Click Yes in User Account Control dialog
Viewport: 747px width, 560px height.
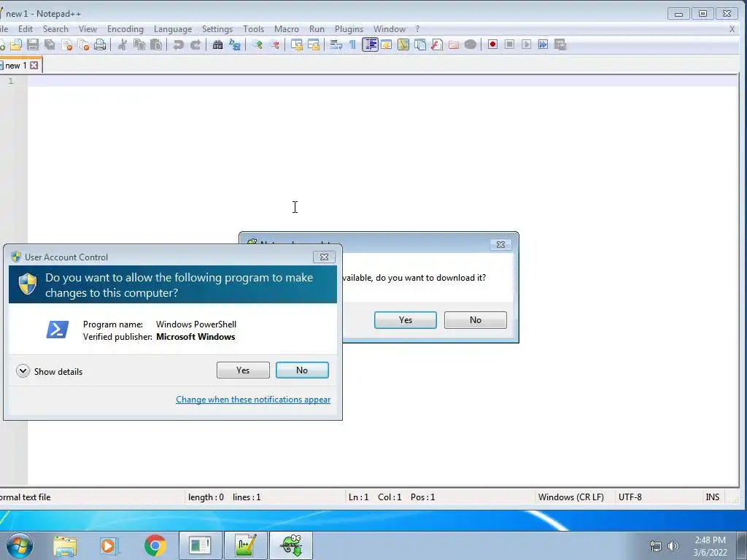[x=243, y=370]
